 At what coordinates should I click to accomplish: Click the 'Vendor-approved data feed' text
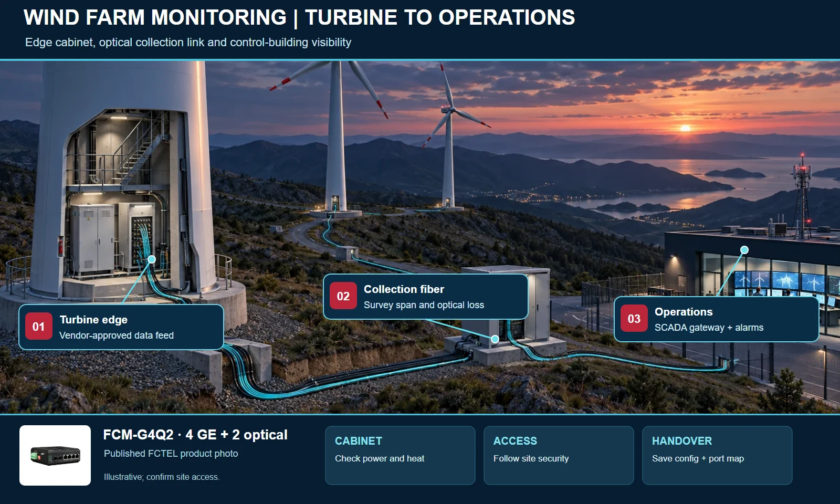[x=117, y=335]
